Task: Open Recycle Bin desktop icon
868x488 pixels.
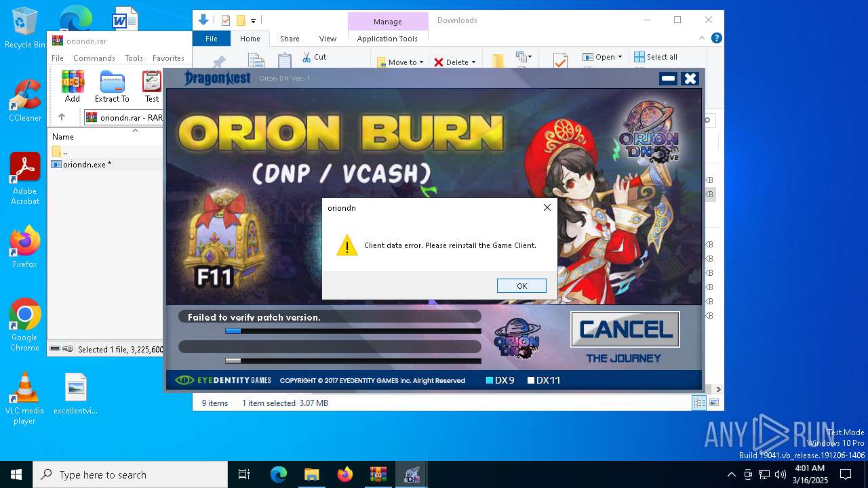Action: [25, 28]
